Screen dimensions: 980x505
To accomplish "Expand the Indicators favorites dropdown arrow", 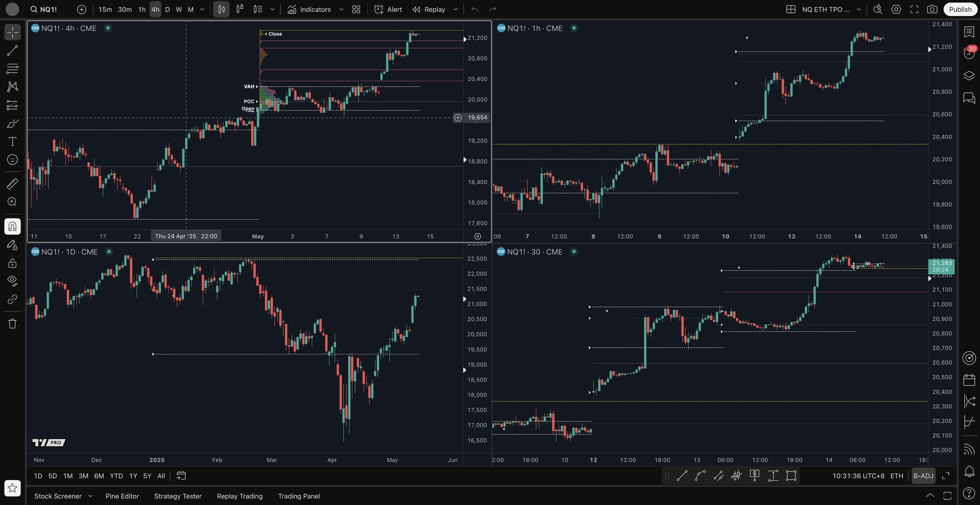I will click(341, 9).
